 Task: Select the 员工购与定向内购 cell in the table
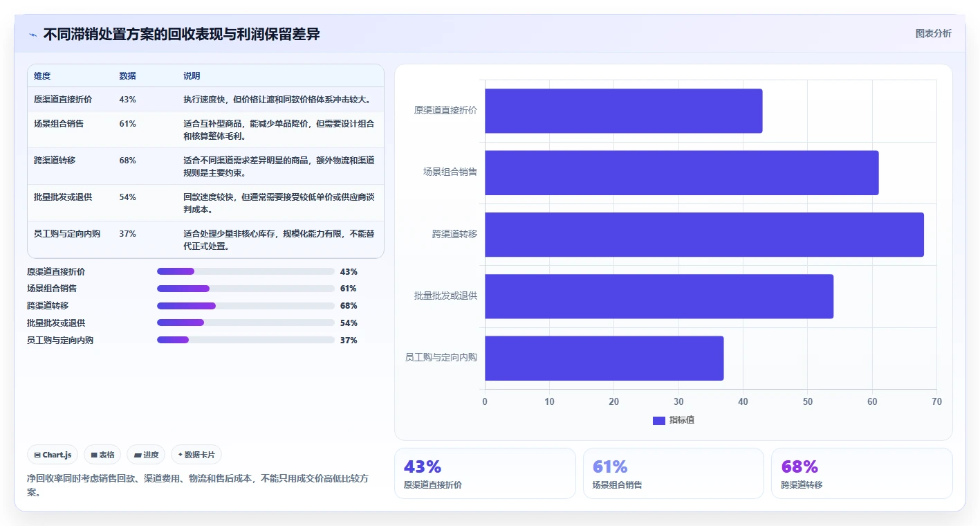pos(67,234)
